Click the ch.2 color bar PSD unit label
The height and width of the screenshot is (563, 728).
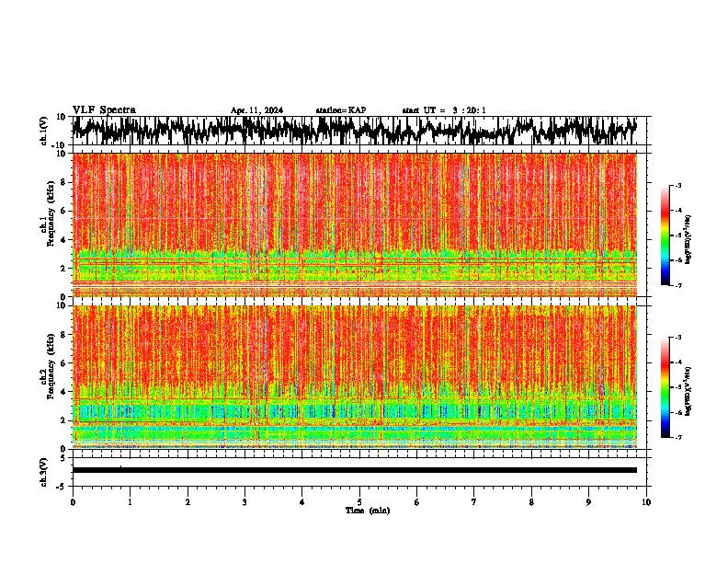688,391
